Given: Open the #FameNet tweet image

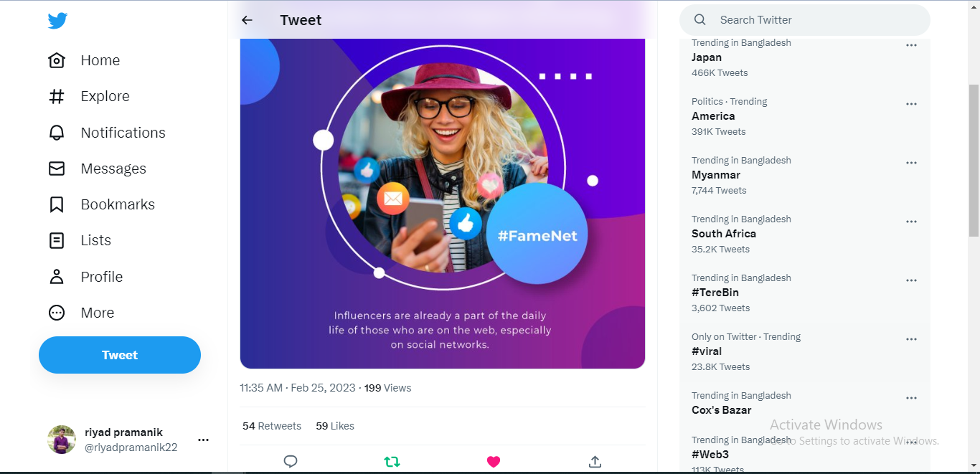Looking at the screenshot, I should [443, 204].
